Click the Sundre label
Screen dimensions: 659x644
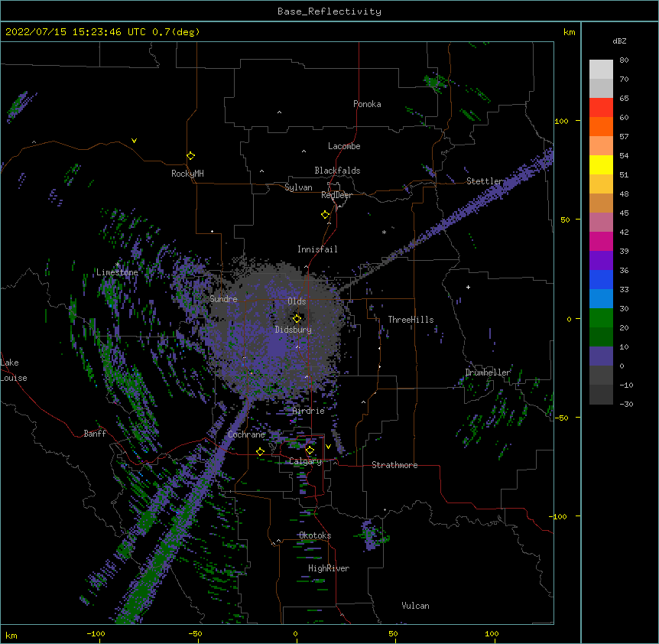pyautogui.click(x=223, y=299)
